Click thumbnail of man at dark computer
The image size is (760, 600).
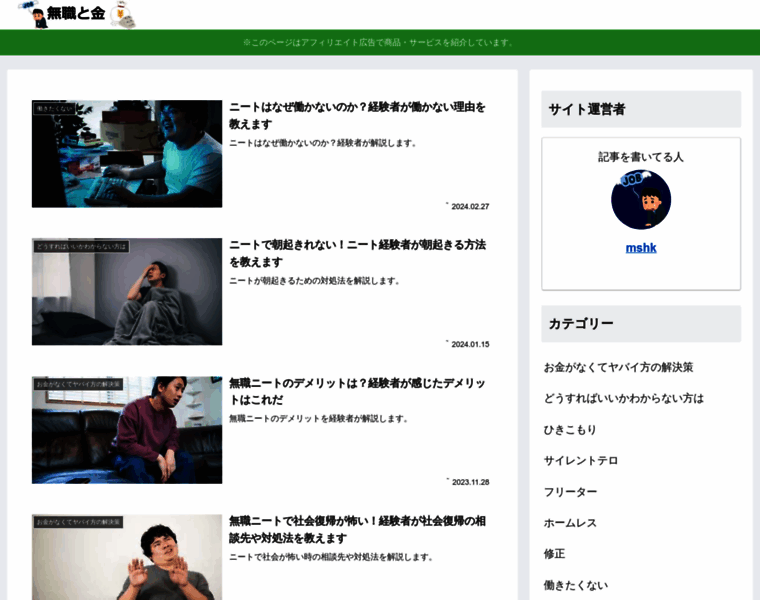127,154
